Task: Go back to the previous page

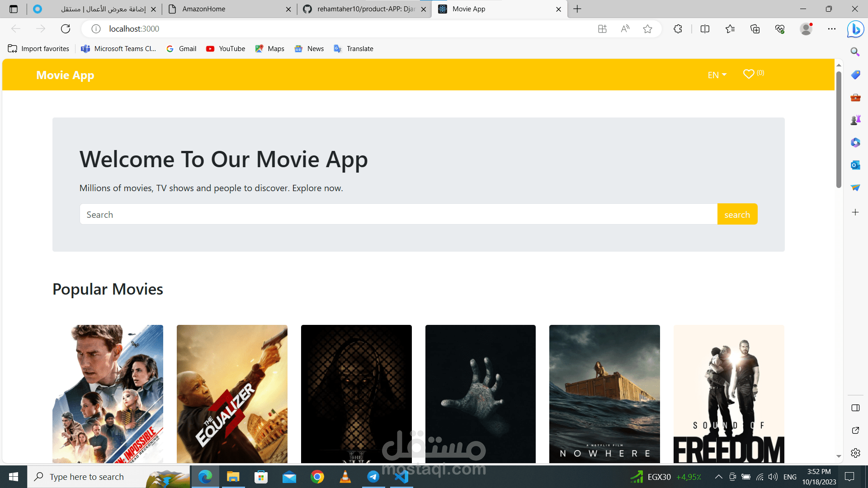Action: point(16,29)
